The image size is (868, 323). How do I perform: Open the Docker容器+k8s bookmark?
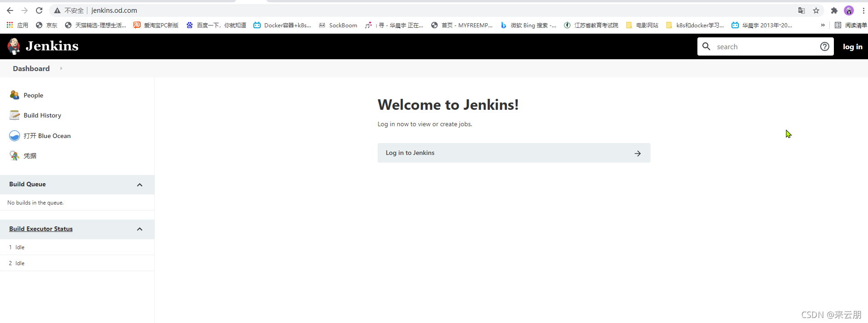pos(282,25)
